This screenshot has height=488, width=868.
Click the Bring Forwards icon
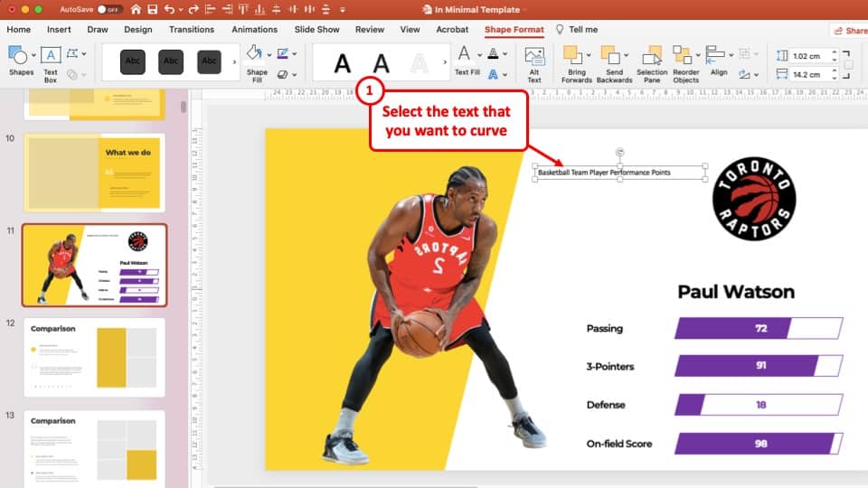[x=571, y=55]
